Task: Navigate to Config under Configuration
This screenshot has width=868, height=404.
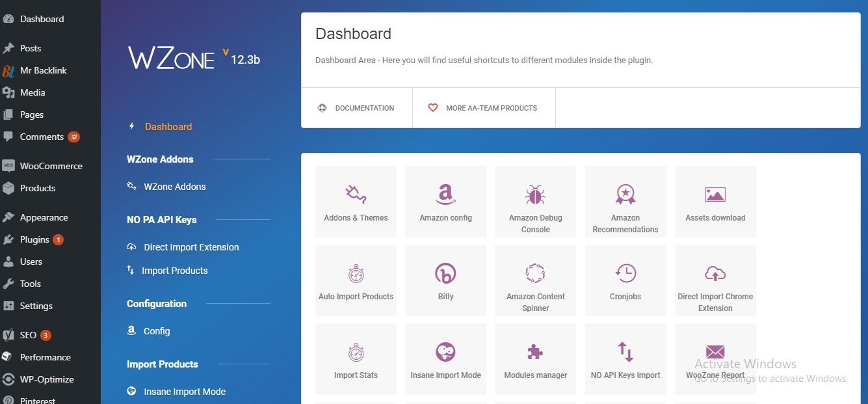Action: coord(157,331)
